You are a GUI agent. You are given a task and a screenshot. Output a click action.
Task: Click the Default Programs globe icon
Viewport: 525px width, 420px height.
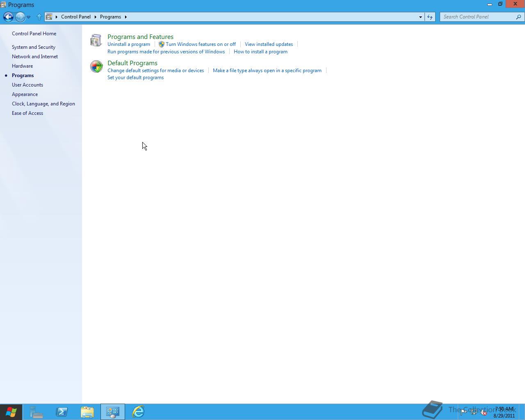[96, 66]
